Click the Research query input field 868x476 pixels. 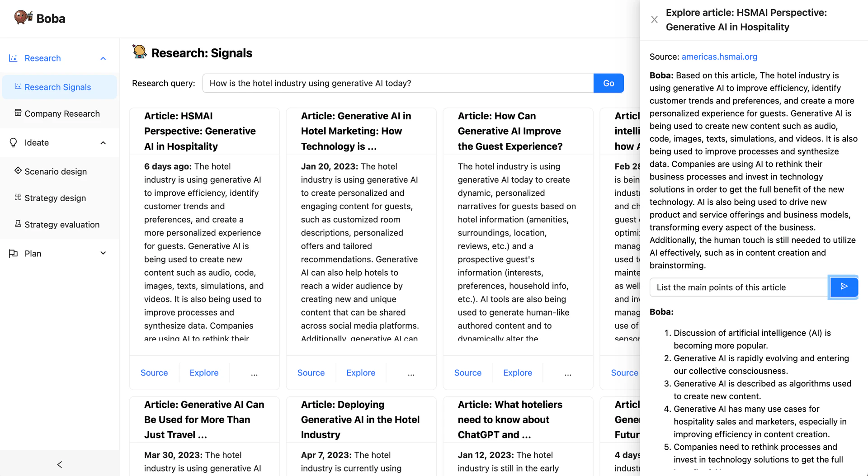tap(397, 83)
